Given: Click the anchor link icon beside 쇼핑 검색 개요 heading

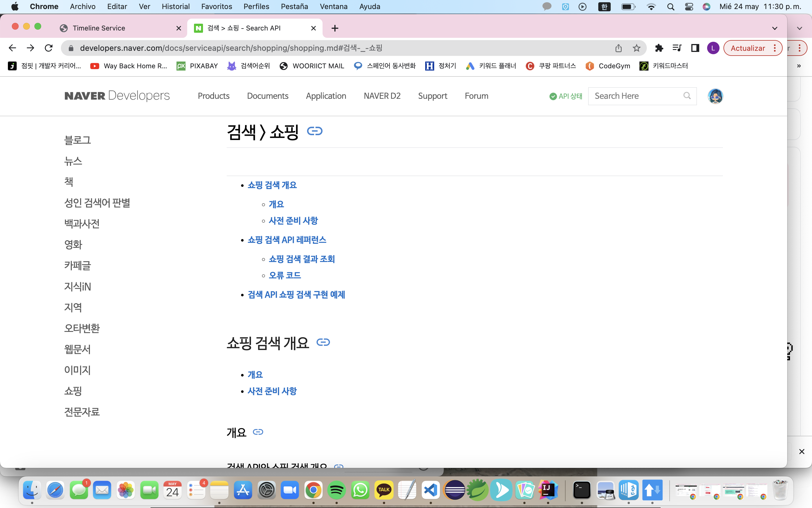Looking at the screenshot, I should coord(323,342).
